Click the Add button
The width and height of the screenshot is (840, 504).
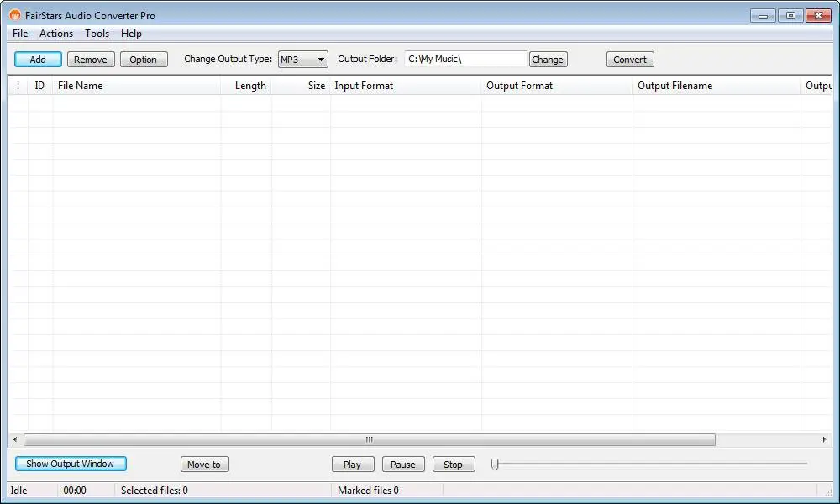[x=38, y=60]
